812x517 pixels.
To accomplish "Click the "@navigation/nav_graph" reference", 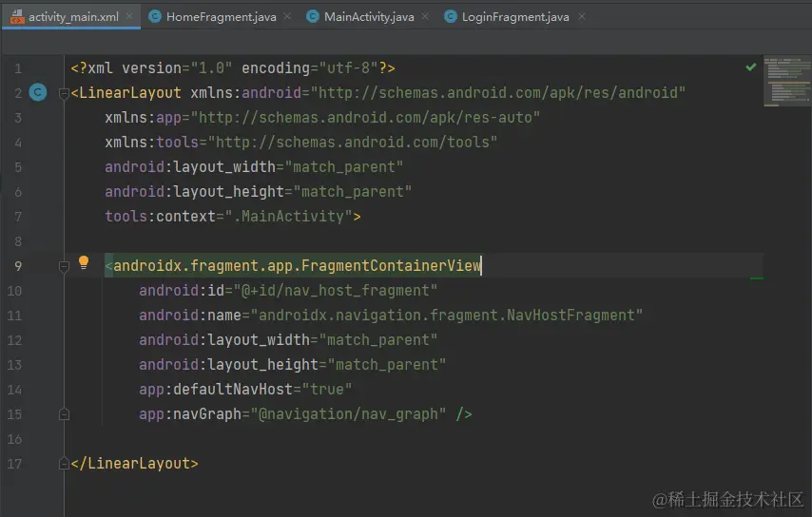I will point(348,414).
